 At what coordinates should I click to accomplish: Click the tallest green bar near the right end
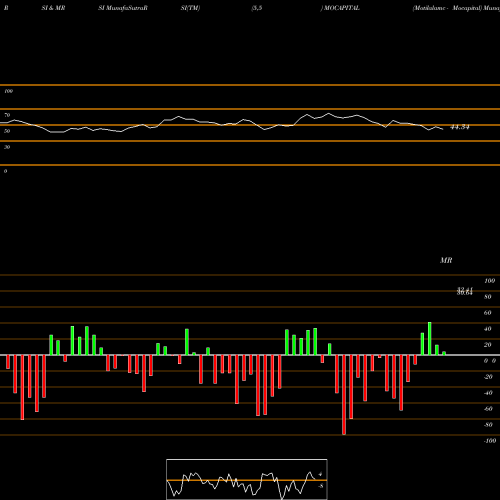coord(430,339)
